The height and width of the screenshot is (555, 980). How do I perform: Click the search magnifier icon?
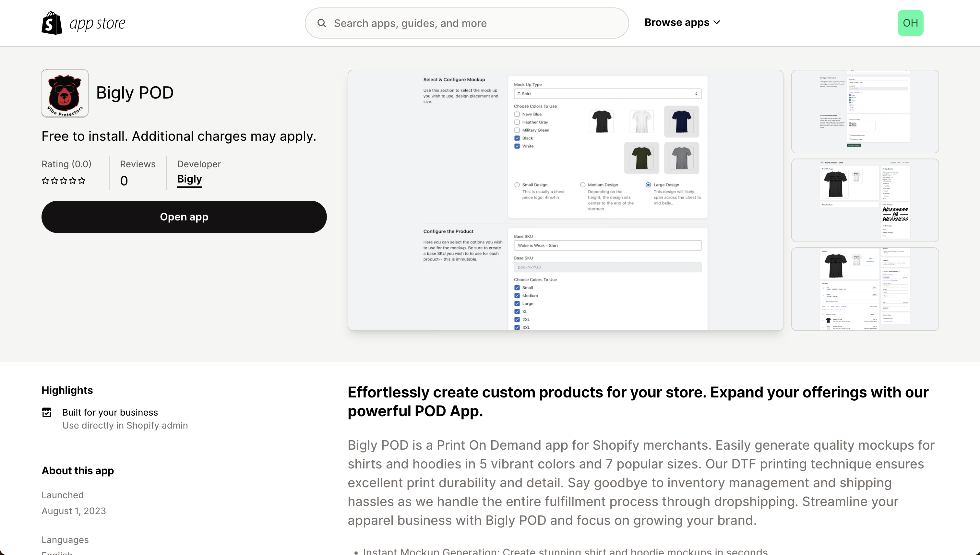click(321, 23)
